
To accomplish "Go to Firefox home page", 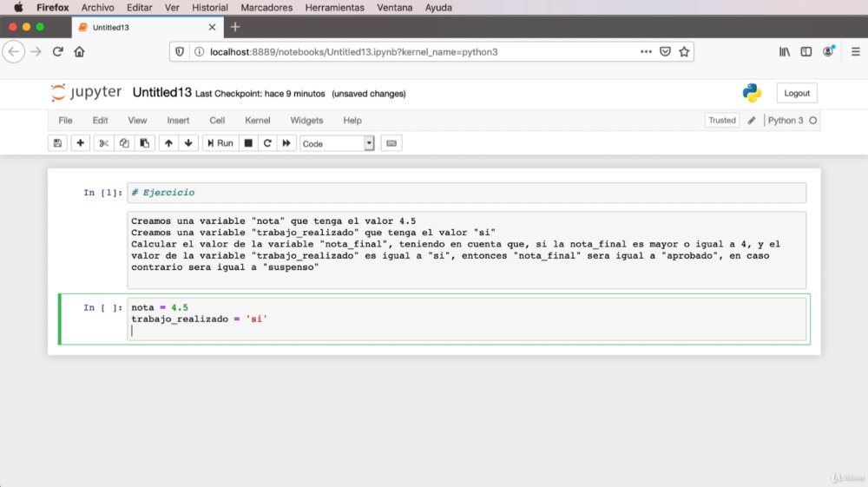I will point(79,52).
